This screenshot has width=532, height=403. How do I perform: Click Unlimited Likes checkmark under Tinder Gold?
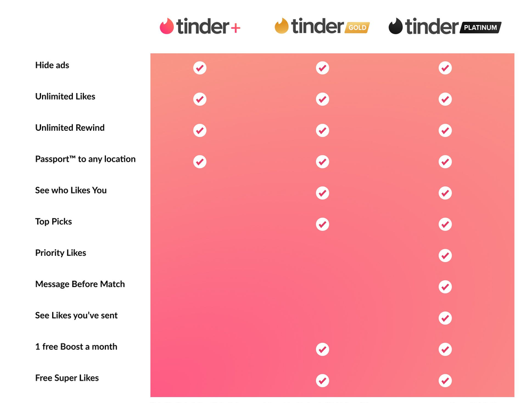(x=322, y=99)
